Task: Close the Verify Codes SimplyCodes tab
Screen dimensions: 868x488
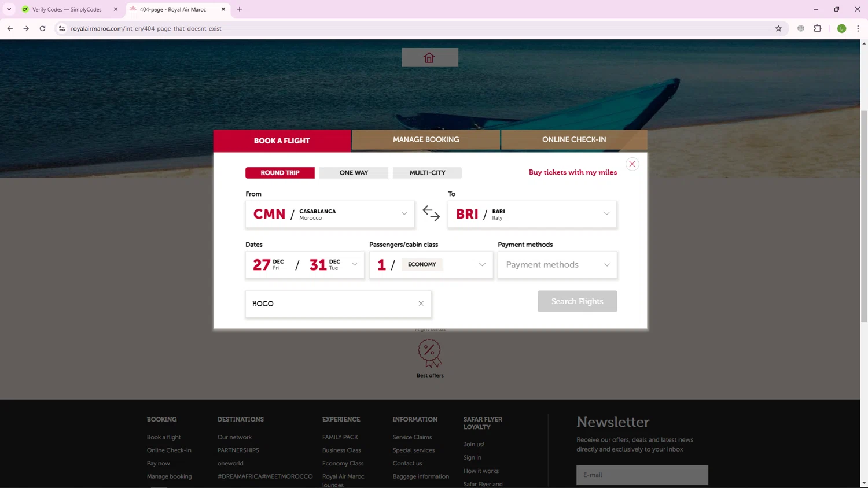Action: [x=115, y=9]
